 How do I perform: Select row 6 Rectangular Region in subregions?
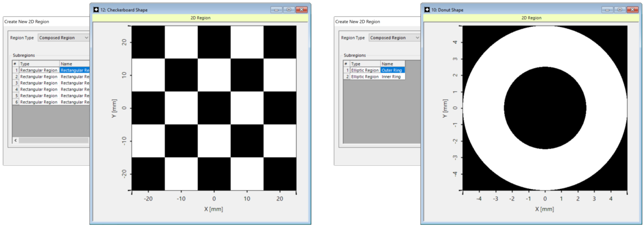(x=39, y=103)
